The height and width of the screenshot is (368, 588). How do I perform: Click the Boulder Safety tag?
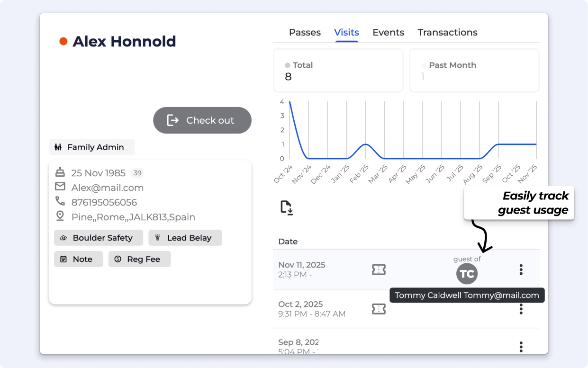coord(98,238)
